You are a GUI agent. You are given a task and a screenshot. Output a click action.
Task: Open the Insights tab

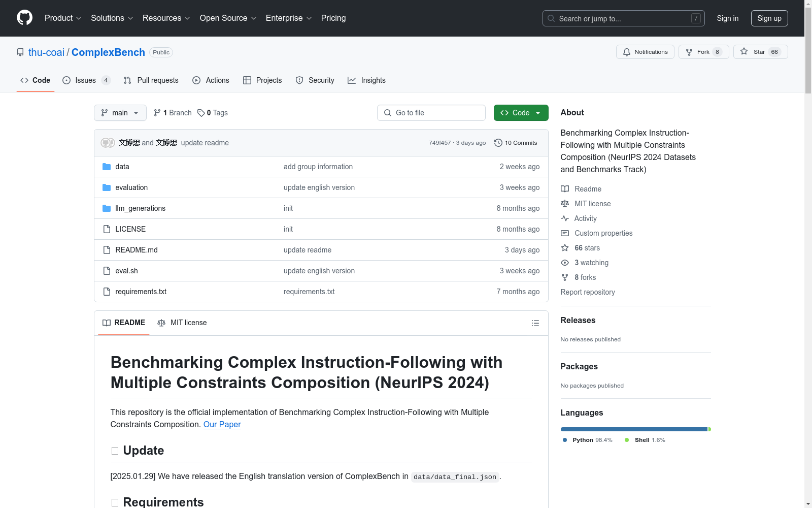(x=366, y=80)
